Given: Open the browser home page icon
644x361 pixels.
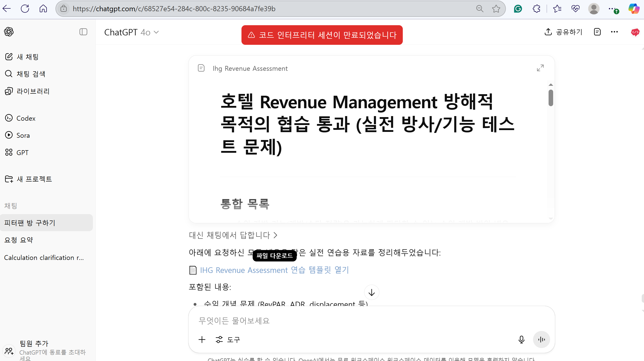Looking at the screenshot, I should tap(43, 9).
